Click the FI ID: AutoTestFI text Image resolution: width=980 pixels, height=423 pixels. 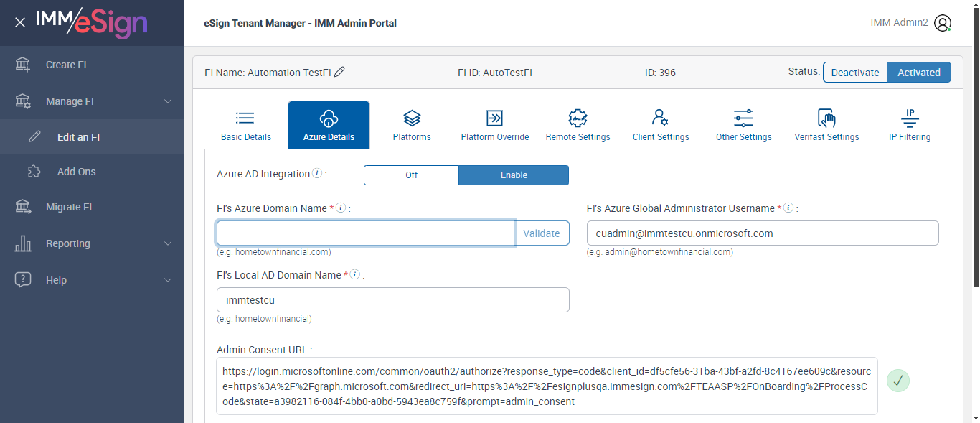495,73
